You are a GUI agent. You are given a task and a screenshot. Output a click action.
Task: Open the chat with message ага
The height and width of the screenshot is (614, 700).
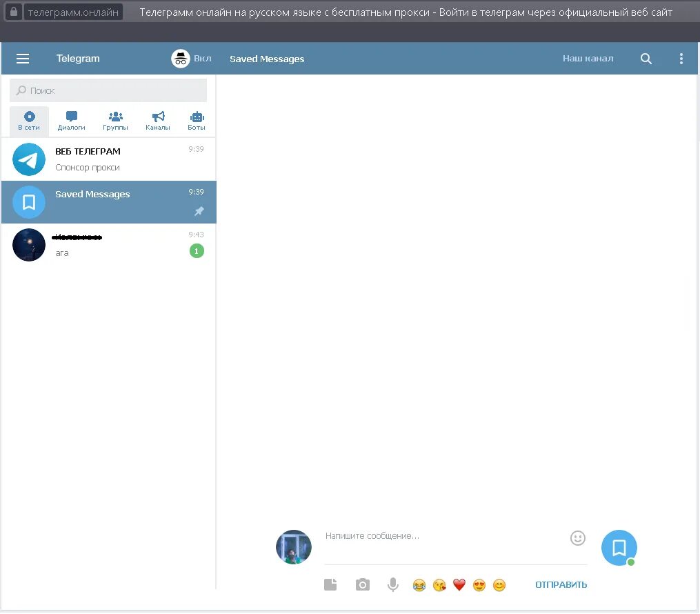click(x=108, y=245)
